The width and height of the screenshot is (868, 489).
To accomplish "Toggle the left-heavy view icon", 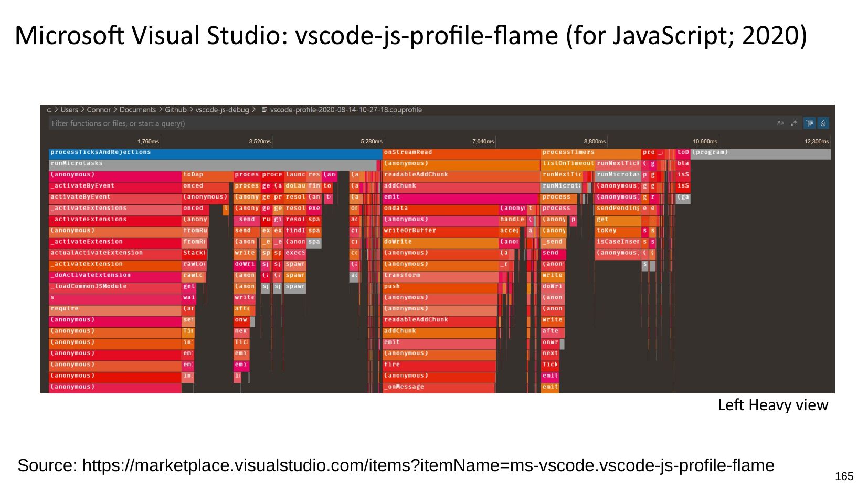I will tap(810, 123).
